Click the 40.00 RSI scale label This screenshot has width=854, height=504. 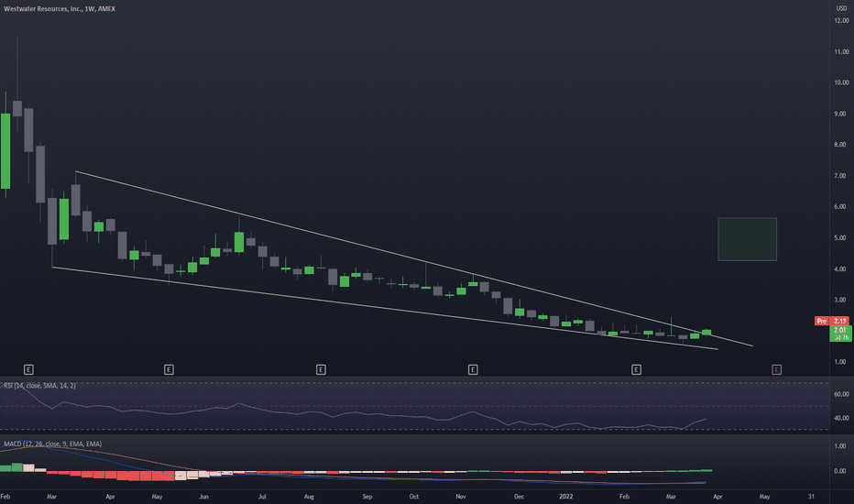[841, 418]
